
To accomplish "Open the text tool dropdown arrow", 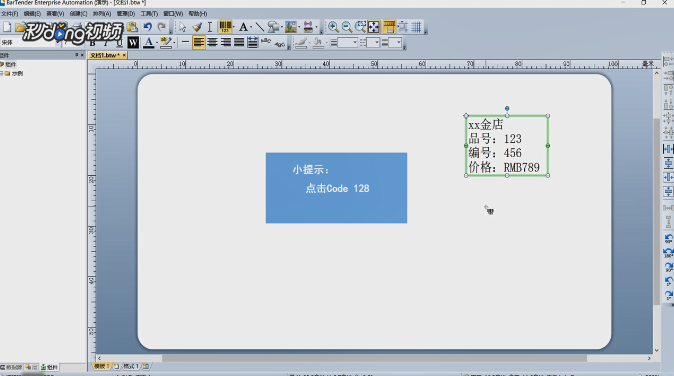I will point(251,28).
